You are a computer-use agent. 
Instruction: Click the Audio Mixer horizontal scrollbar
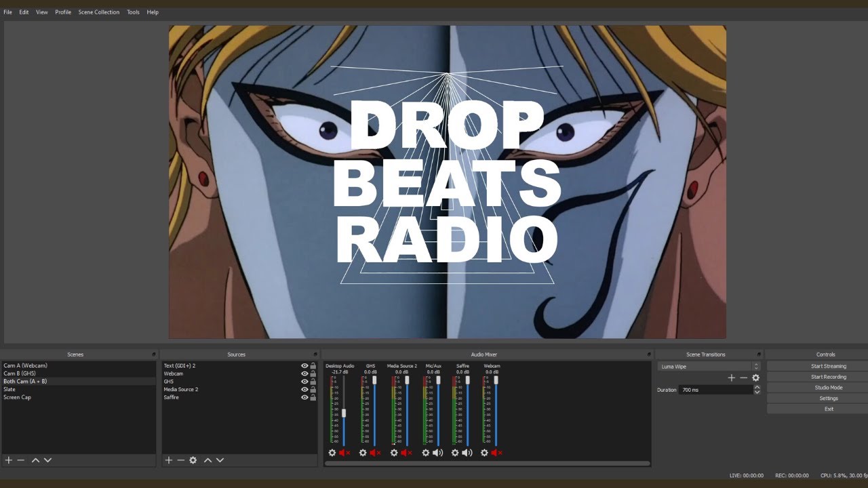coord(487,464)
